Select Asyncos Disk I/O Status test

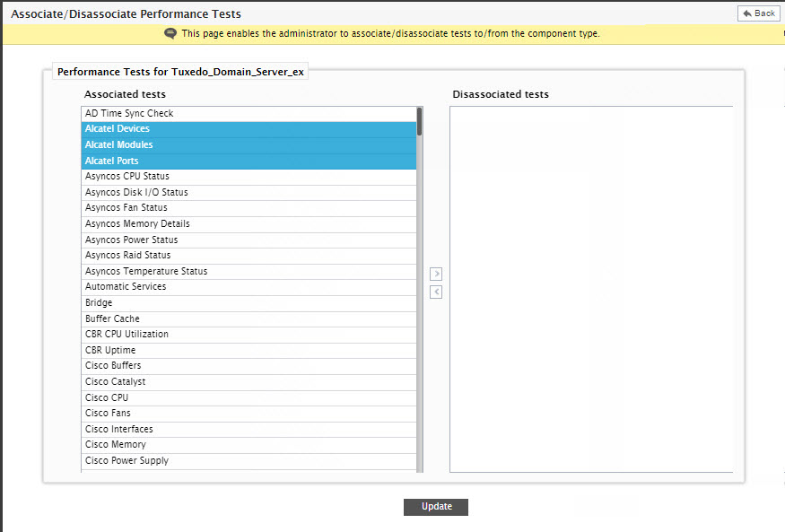pyautogui.click(x=249, y=193)
